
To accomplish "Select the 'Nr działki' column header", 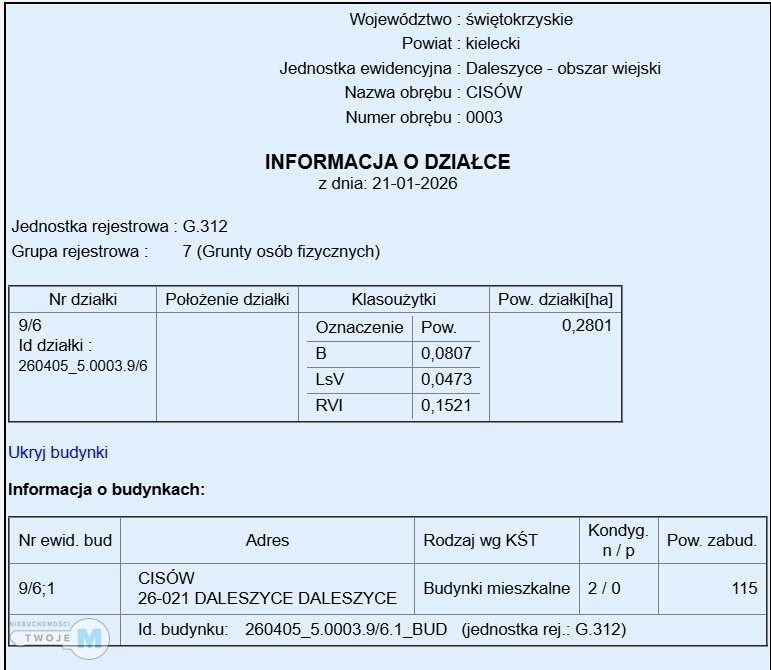I will click(x=83, y=300).
